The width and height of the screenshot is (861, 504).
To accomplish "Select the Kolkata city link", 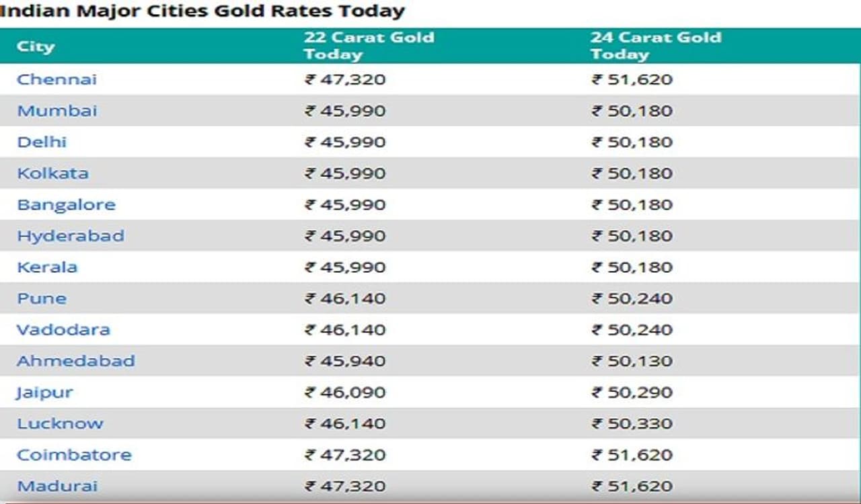I will [52, 173].
